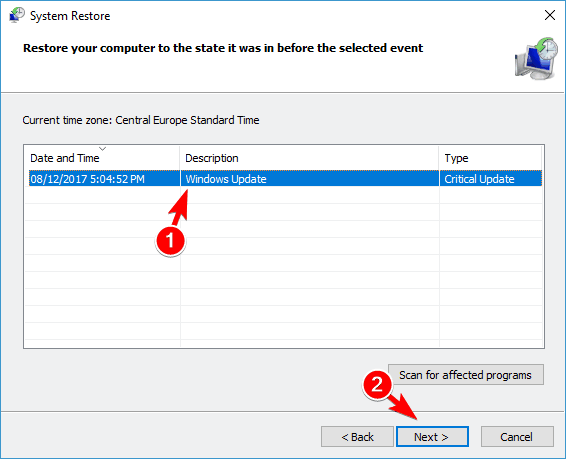Screen dimensions: 566x459
Task: Click the computer-and-clock restore graphic
Action: pos(536,58)
